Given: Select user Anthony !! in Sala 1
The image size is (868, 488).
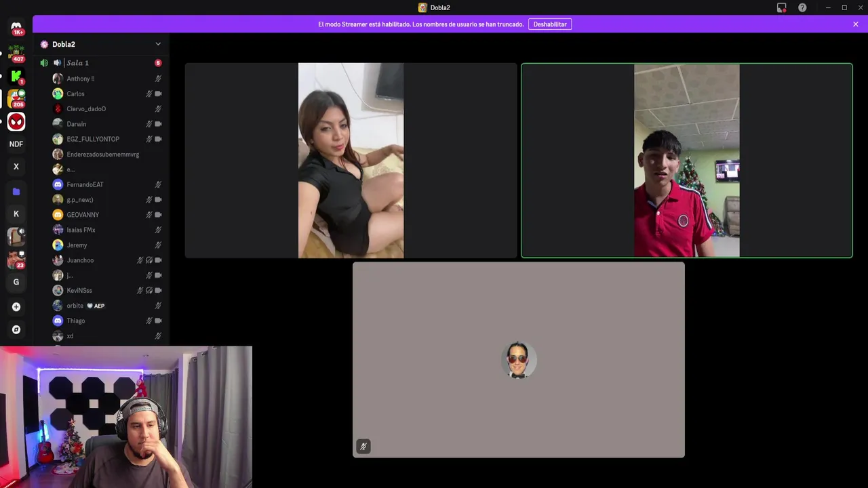Looking at the screenshot, I should tap(107, 79).
